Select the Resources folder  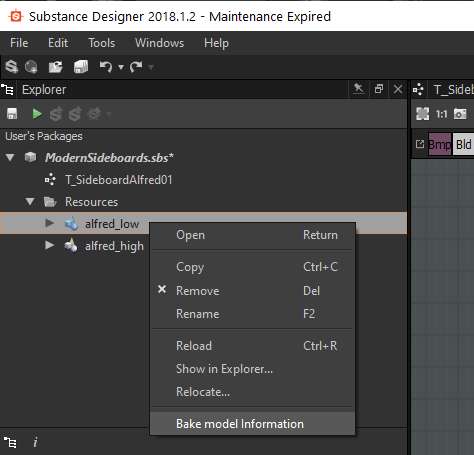(x=91, y=202)
